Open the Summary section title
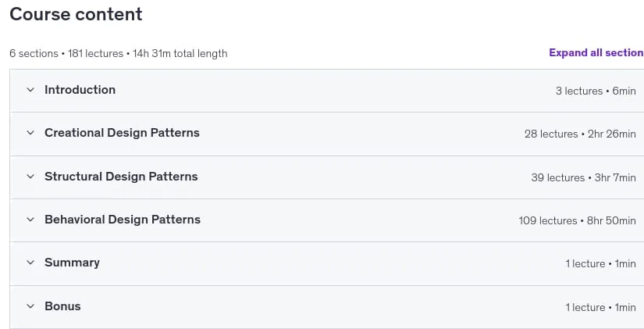The height and width of the screenshot is (329, 644). 73,263
